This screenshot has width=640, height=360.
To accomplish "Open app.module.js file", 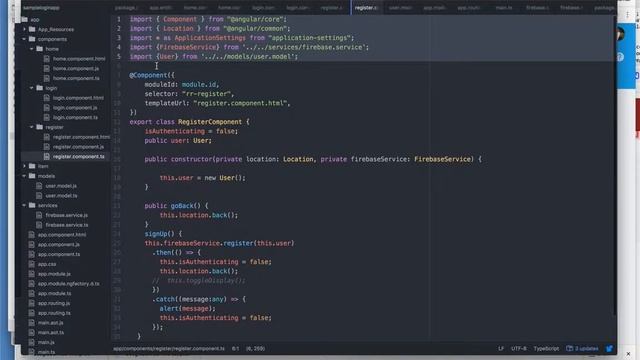I will [54, 274].
